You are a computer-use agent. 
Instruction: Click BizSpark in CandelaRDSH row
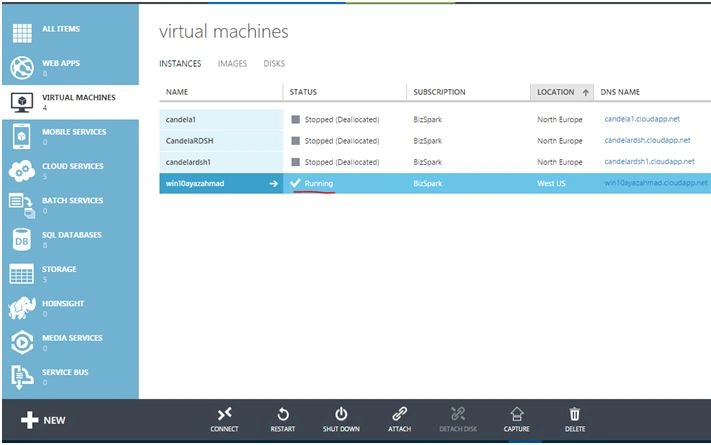pyautogui.click(x=428, y=141)
